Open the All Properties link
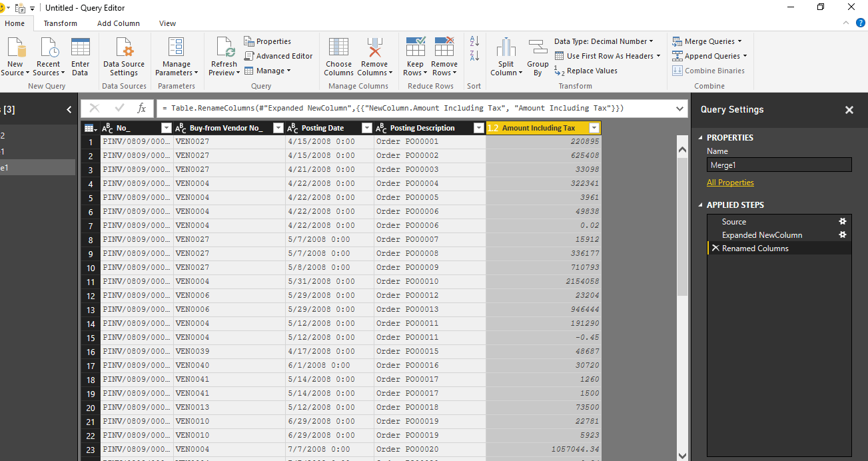The width and height of the screenshot is (868, 461). 730,183
